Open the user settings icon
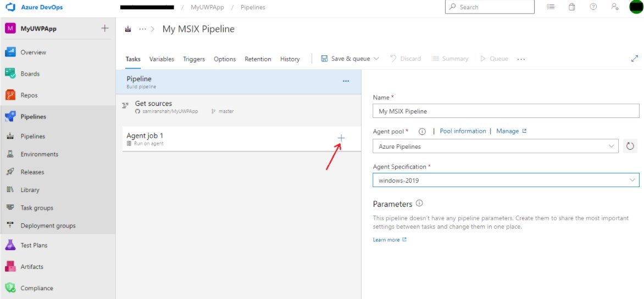 (615, 7)
